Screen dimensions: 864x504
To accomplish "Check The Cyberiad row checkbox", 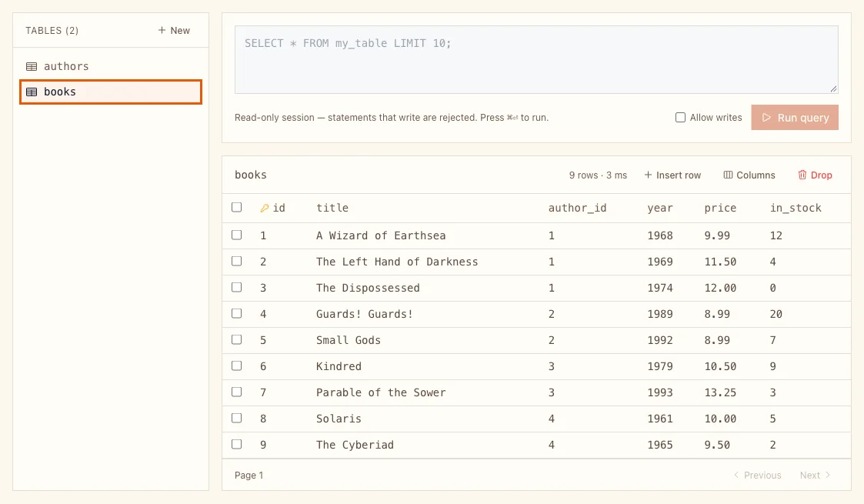I will click(x=236, y=444).
